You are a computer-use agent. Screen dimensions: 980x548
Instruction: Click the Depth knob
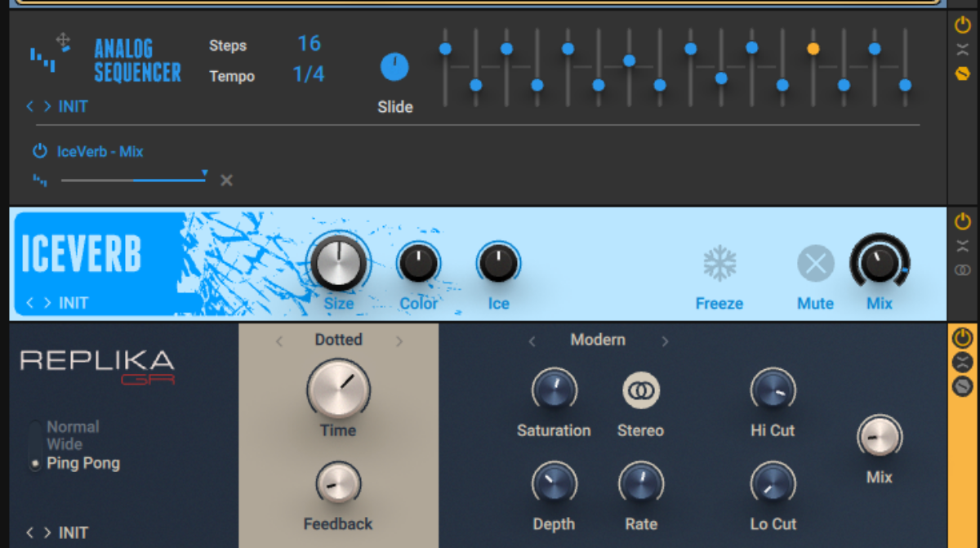[554, 483]
